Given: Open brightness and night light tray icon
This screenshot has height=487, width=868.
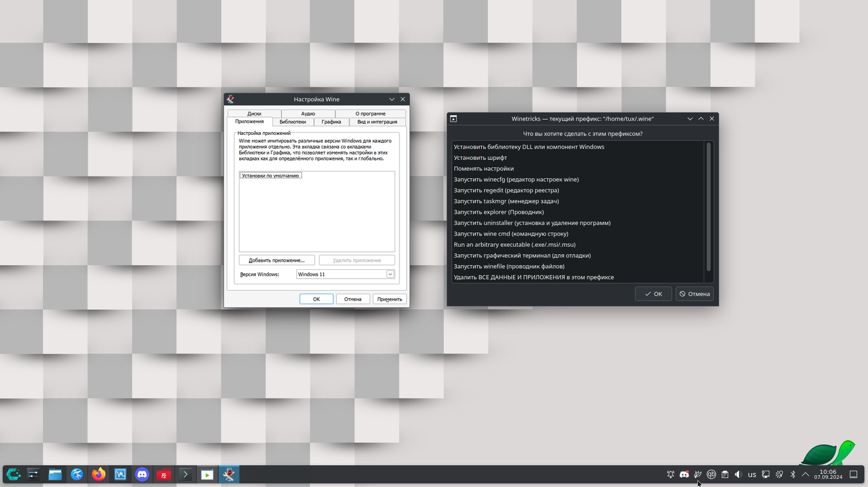Looking at the screenshot, I should [x=779, y=474].
